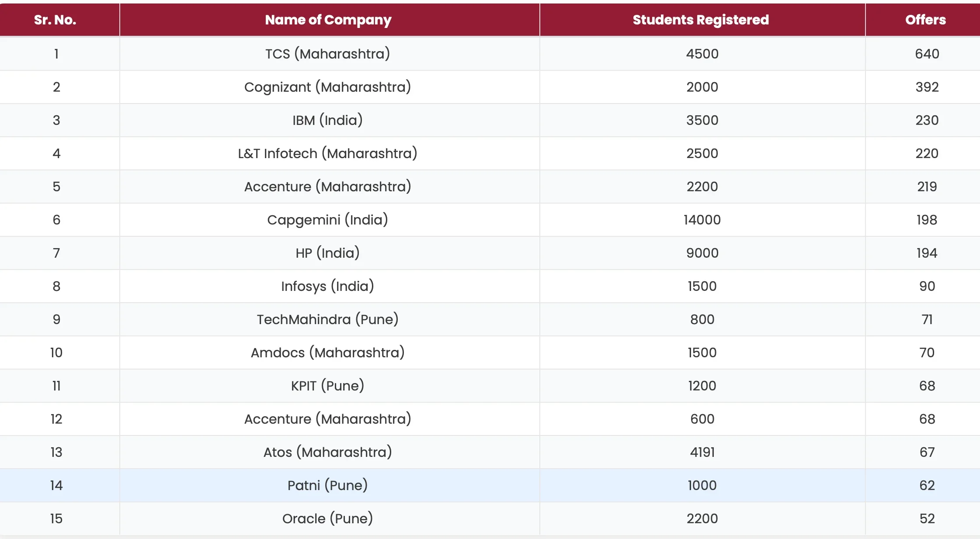
Task: Select the TCS (Maharashtra) company cell
Action: (328, 54)
